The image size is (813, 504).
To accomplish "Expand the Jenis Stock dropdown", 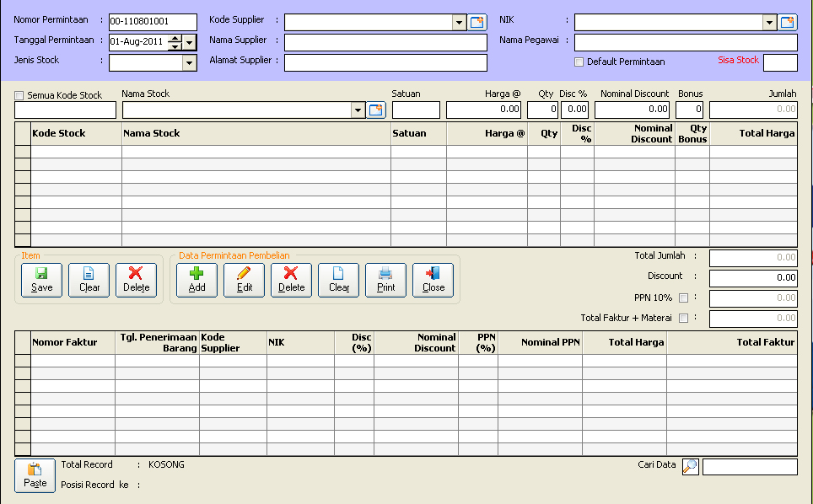I will tap(189, 62).
